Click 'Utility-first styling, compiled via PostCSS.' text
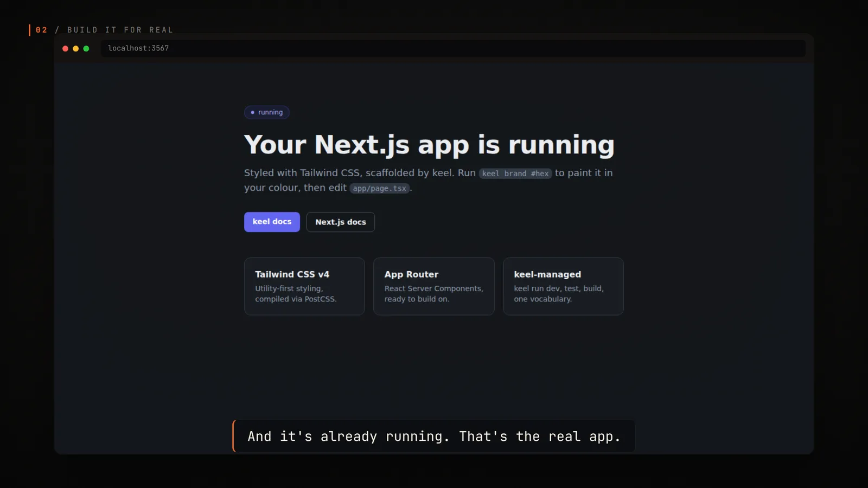Viewport: 868px width, 488px height. pyautogui.click(x=296, y=294)
